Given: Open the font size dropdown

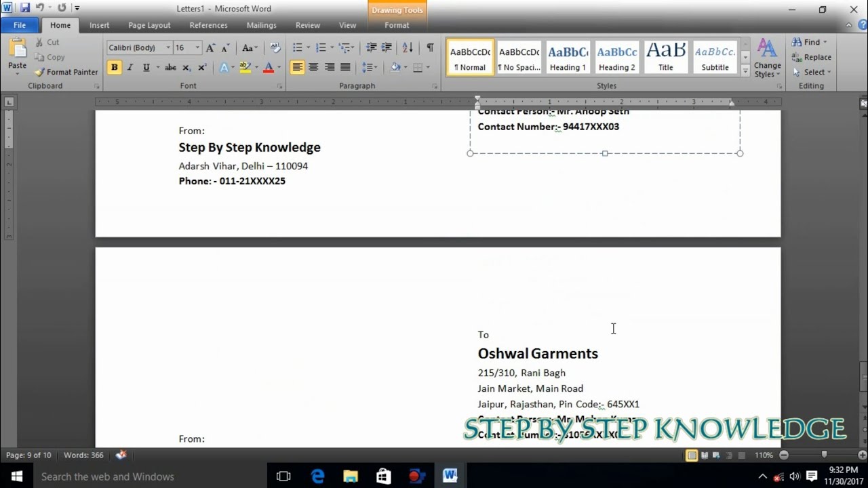Looking at the screenshot, I should tap(197, 47).
